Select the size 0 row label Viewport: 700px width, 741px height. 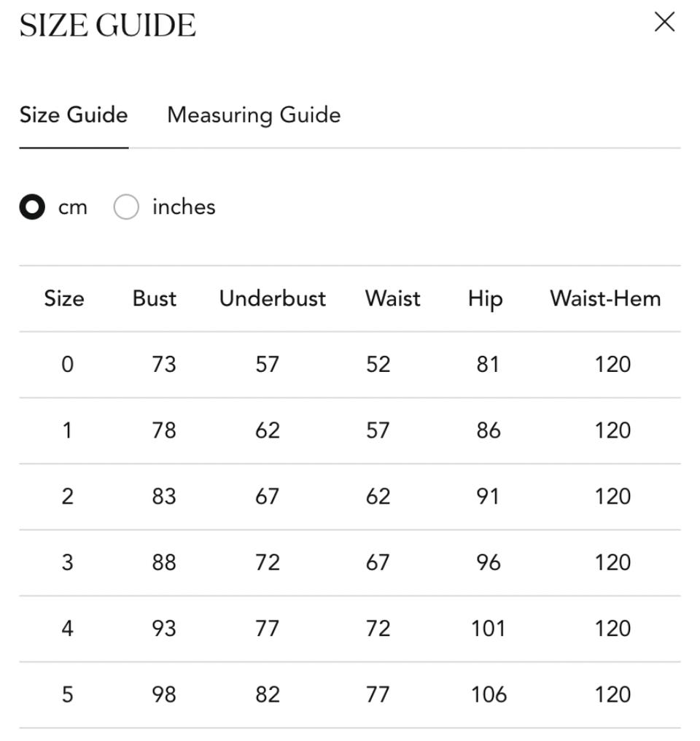(68, 365)
